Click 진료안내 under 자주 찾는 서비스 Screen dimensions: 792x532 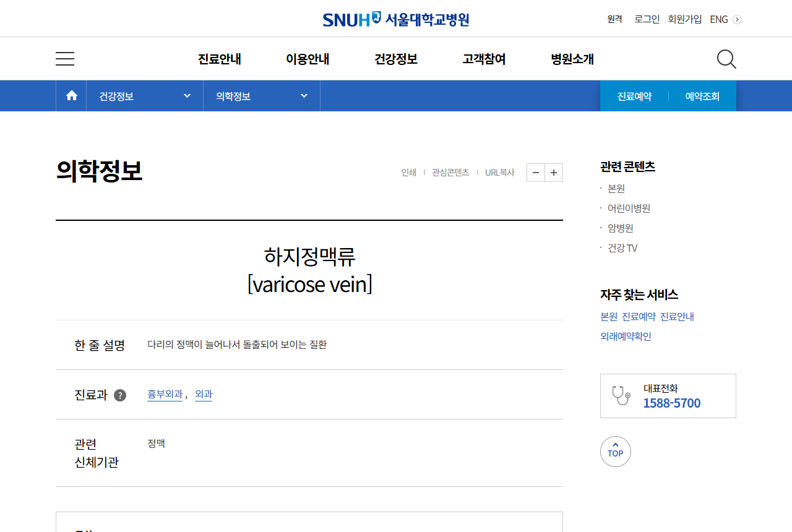pyautogui.click(x=677, y=317)
